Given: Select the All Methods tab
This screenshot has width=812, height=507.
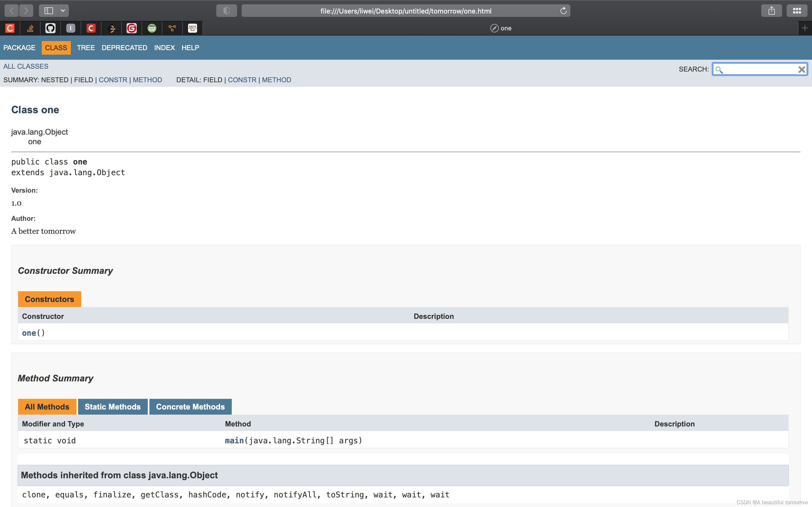Looking at the screenshot, I should (47, 407).
